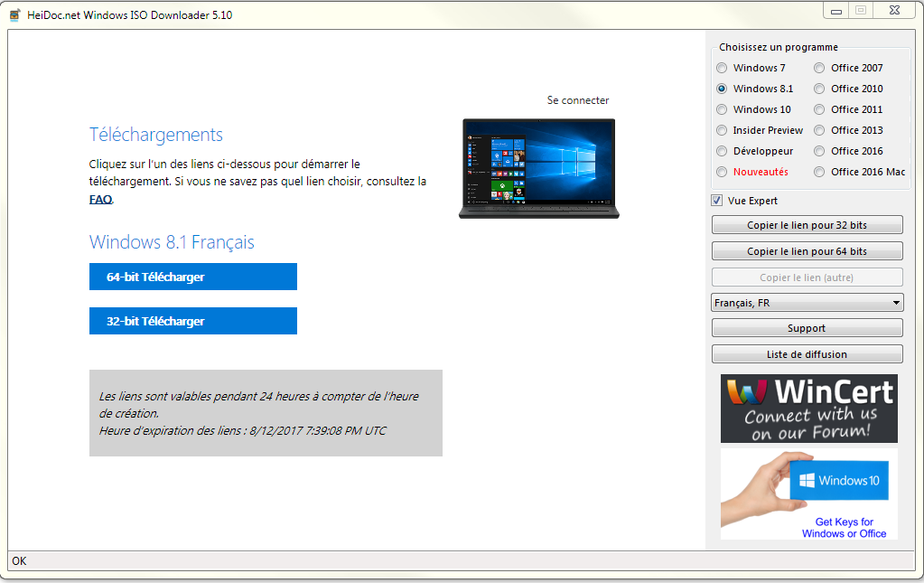This screenshot has height=583, width=924.
Task: Choose the Insider Preview option
Action: pos(722,130)
